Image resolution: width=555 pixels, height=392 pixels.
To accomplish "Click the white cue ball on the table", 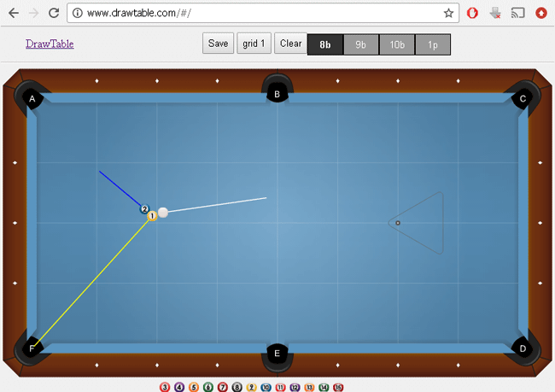I will [x=163, y=213].
